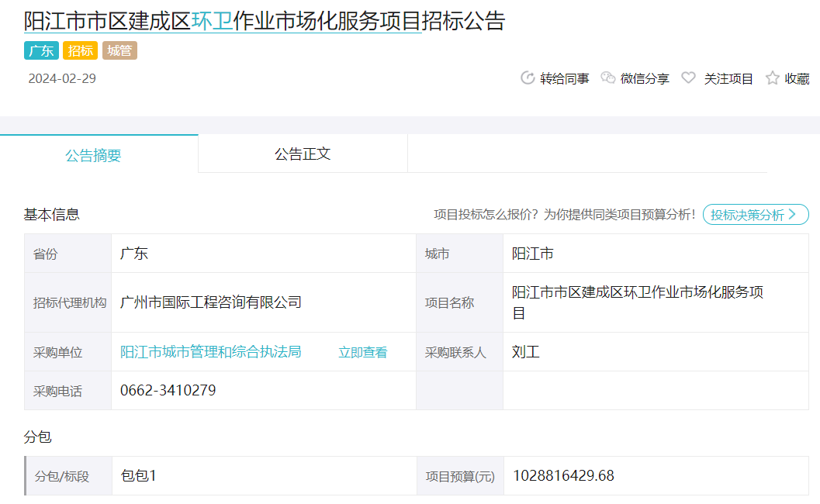
Task: Click the 广东 tag
Action: click(41, 50)
